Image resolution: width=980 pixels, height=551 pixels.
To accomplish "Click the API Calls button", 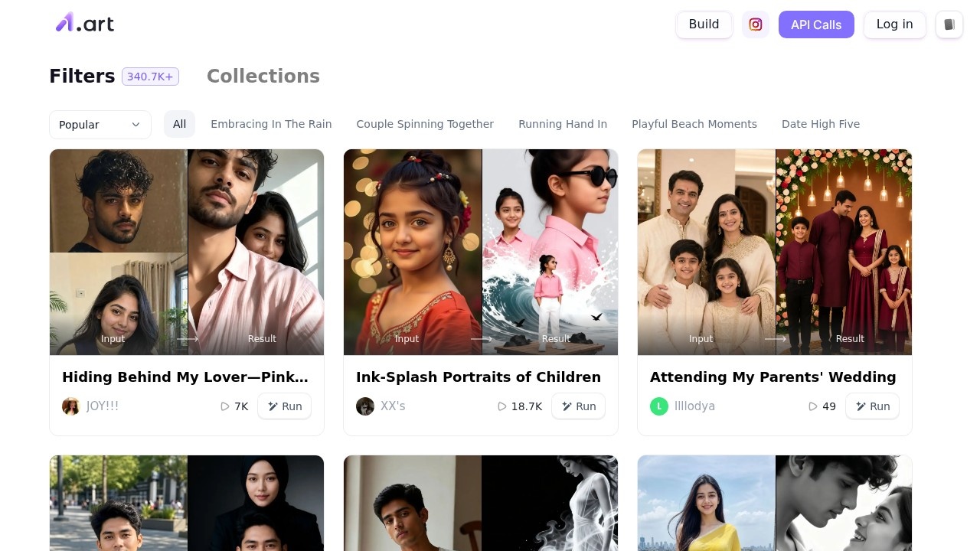I will (x=816, y=24).
